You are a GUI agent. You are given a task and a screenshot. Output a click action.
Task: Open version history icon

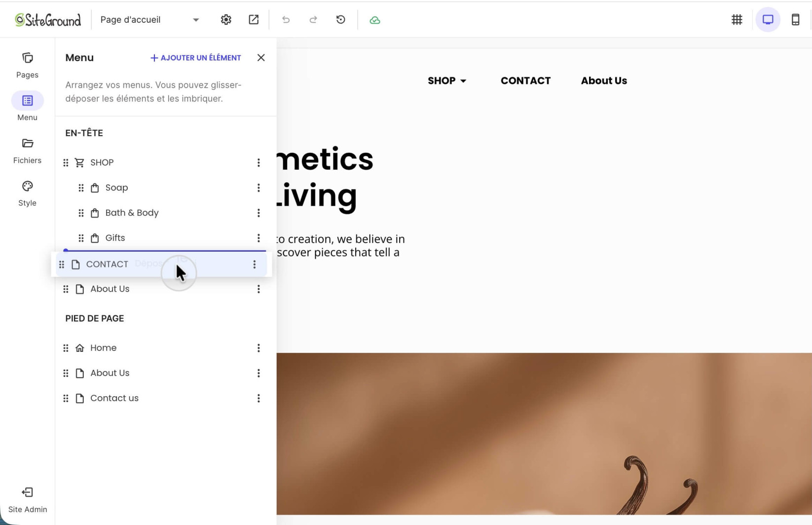[340, 20]
